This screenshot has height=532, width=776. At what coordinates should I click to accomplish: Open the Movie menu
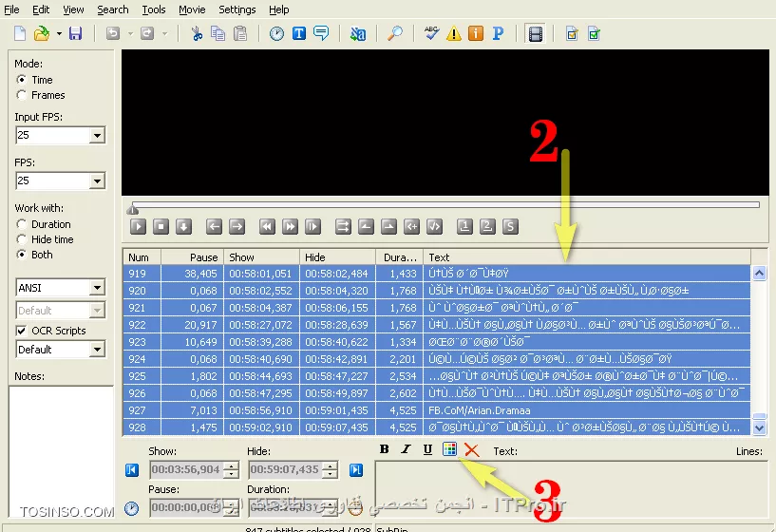(x=192, y=9)
